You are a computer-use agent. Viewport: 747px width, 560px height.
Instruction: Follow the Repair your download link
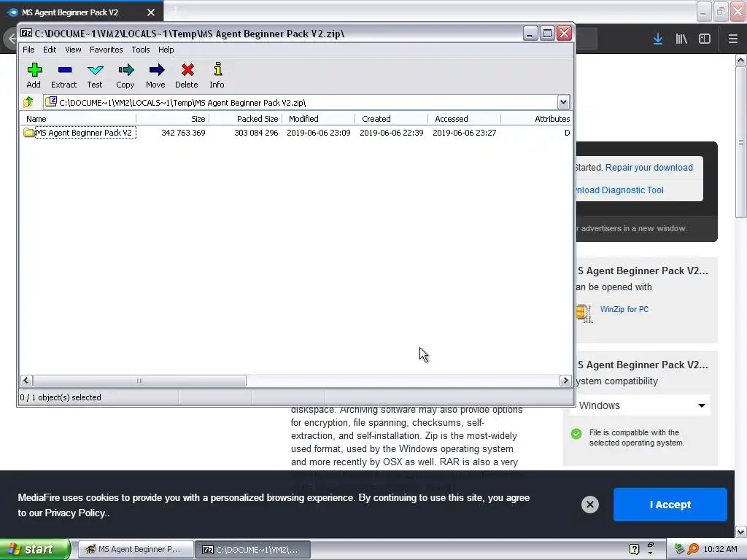click(649, 167)
